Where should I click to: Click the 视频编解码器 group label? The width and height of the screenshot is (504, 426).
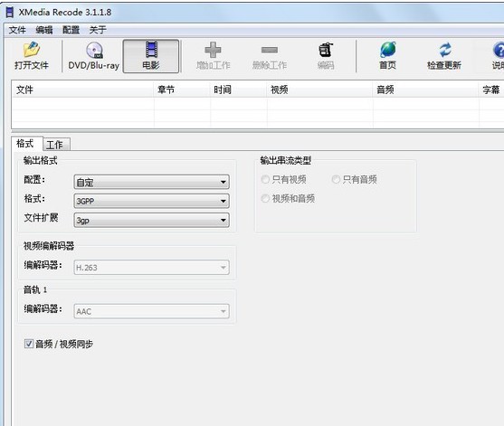coord(49,246)
